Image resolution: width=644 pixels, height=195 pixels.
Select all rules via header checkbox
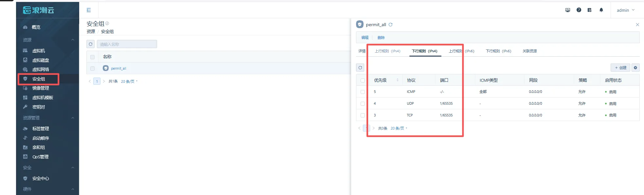point(363,80)
